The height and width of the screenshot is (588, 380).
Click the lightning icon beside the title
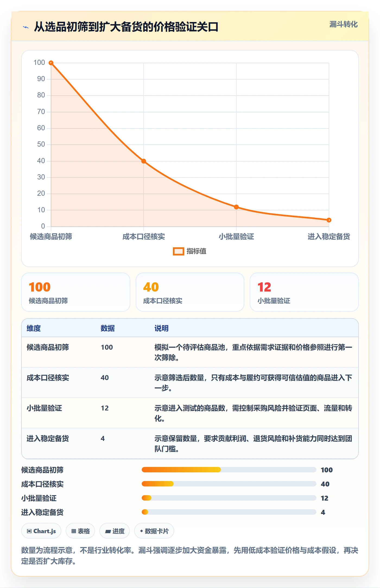tap(26, 27)
